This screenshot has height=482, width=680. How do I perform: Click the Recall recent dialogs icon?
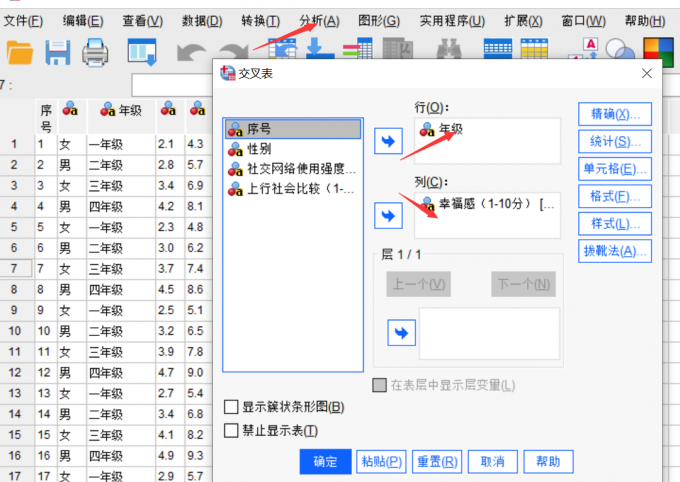142,52
